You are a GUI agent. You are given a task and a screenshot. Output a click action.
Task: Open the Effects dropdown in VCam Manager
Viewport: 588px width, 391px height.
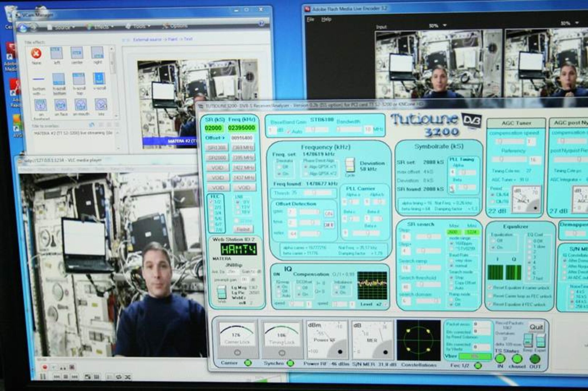(100, 27)
